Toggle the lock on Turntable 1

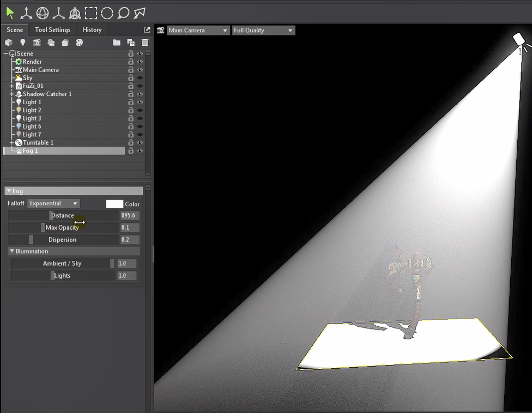click(131, 142)
